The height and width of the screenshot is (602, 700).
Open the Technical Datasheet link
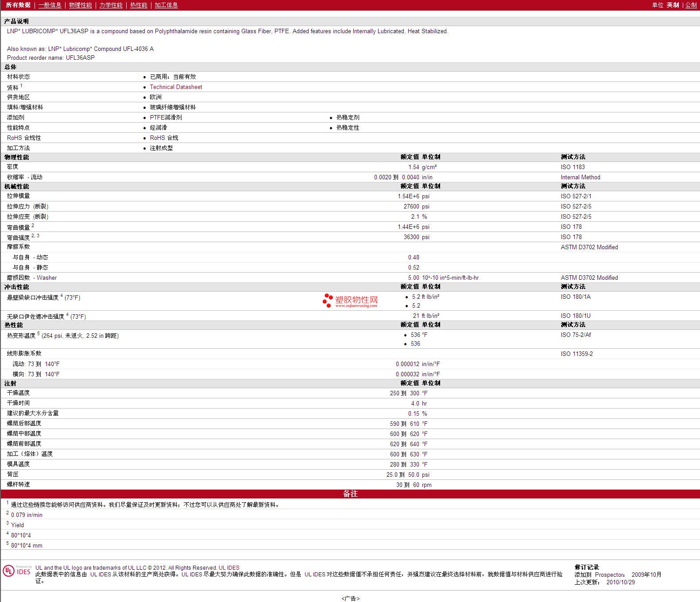point(176,87)
